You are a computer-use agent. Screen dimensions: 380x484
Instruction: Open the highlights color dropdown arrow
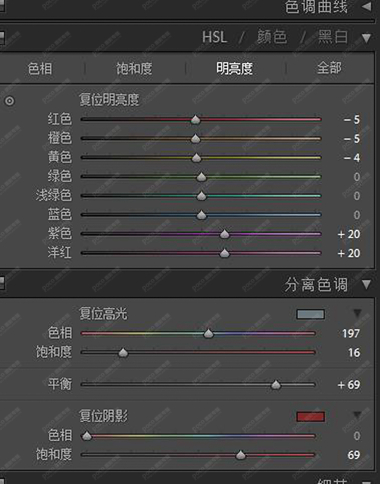click(x=357, y=313)
